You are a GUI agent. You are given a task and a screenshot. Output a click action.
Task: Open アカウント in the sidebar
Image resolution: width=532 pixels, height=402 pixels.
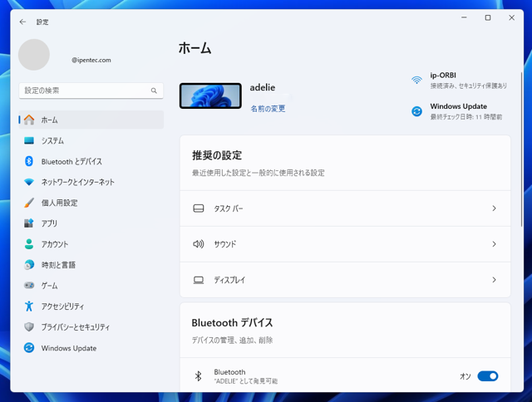click(x=91, y=244)
